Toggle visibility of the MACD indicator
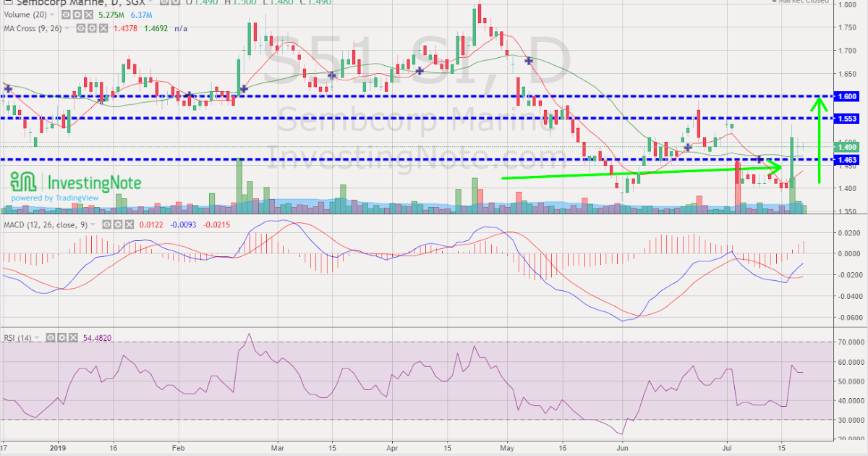This screenshot has width=868, height=456. tap(107, 224)
